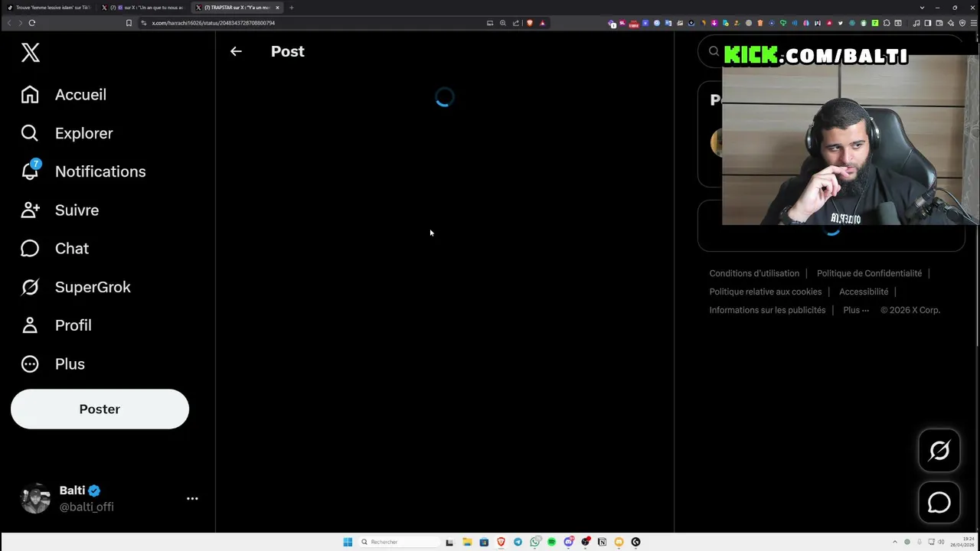
Task: Open the tab list dropdown chevron
Action: point(922,8)
